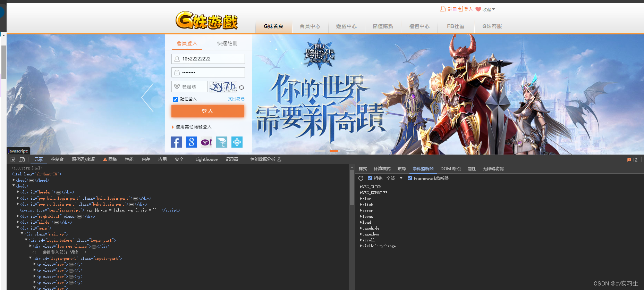Click the previous slide arrow on the banner

point(147,98)
